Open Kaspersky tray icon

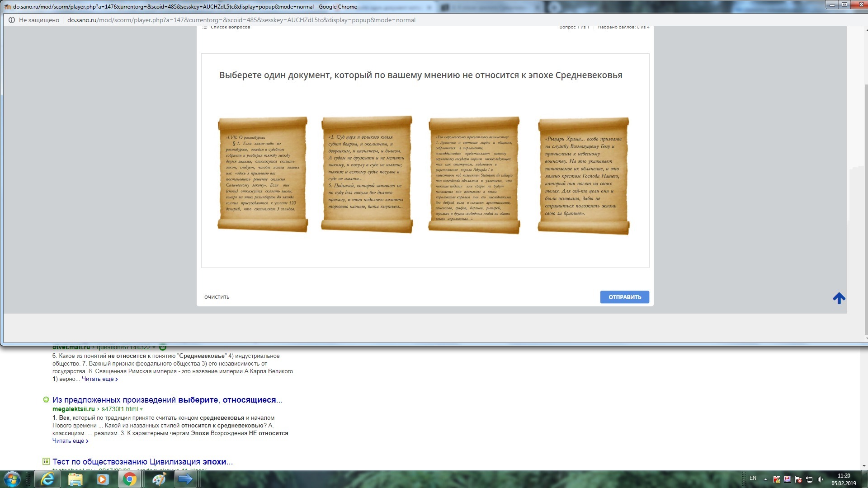(776, 479)
